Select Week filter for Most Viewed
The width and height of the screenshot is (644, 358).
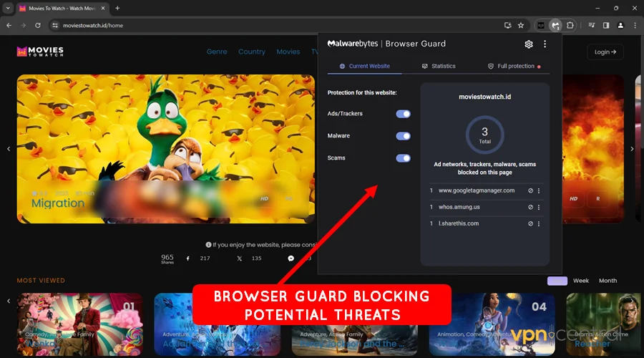(581, 281)
